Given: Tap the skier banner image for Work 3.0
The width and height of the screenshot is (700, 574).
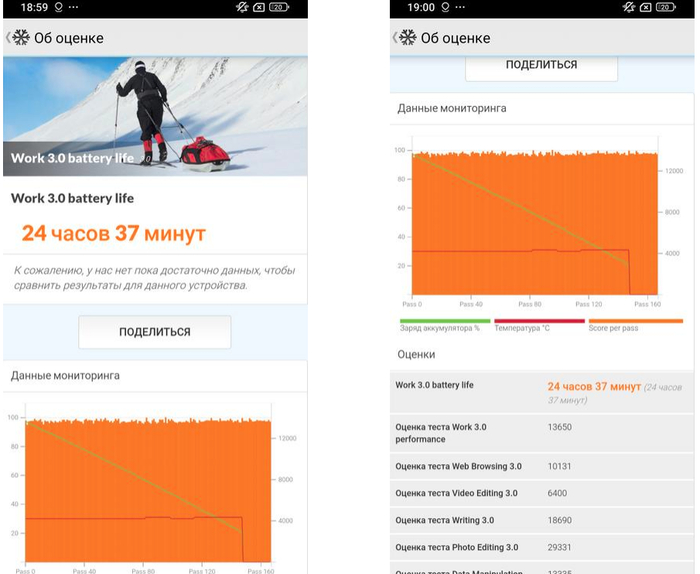Looking at the screenshot, I should pos(155,115).
